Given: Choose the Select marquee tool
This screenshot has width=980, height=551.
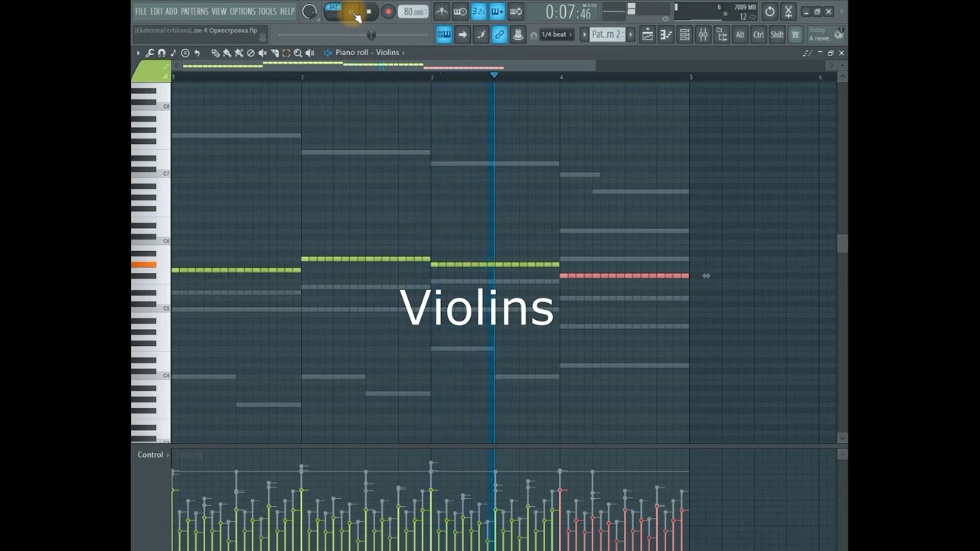Looking at the screenshot, I should click(x=286, y=53).
